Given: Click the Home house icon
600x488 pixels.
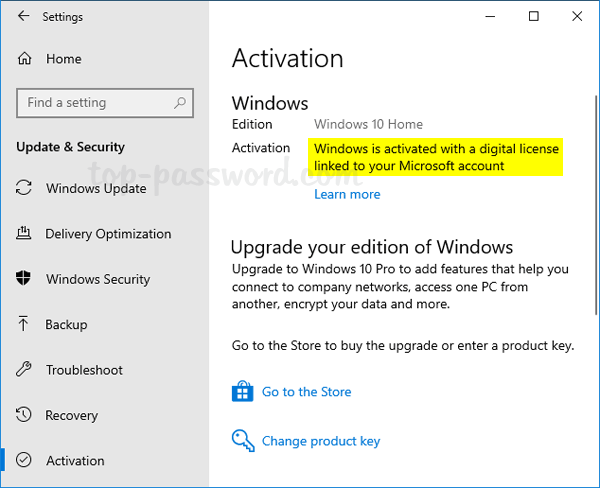Looking at the screenshot, I should (x=25, y=59).
